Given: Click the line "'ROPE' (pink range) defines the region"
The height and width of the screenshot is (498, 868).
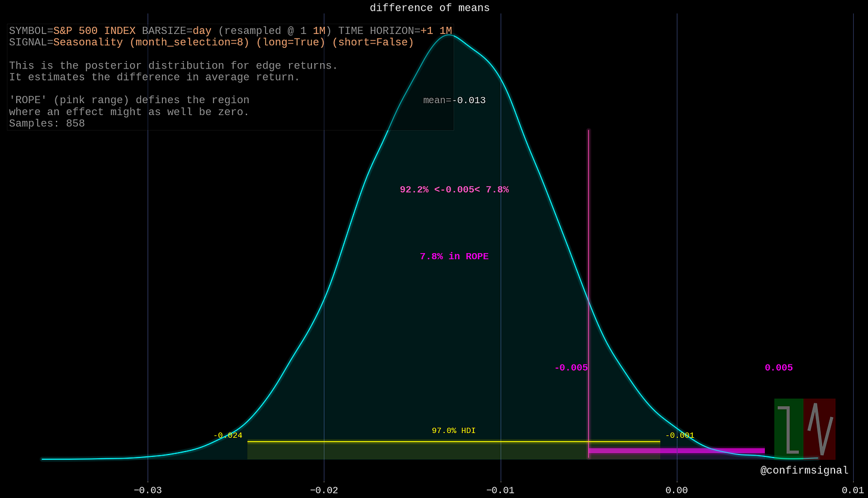Looking at the screenshot, I should tap(129, 100).
